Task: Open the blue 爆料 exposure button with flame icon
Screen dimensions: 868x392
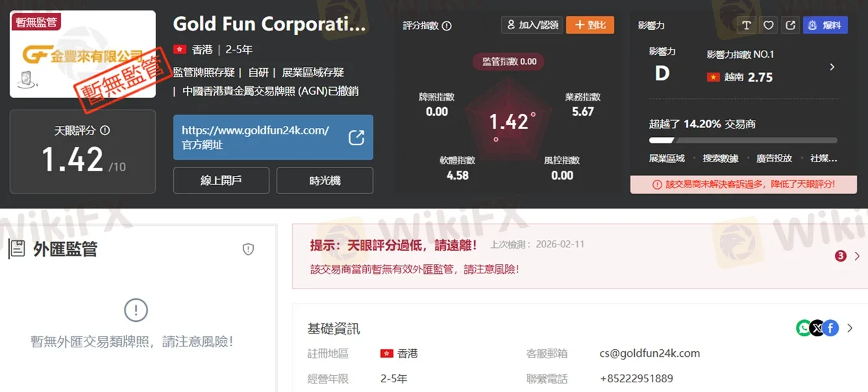Action: tap(825, 24)
